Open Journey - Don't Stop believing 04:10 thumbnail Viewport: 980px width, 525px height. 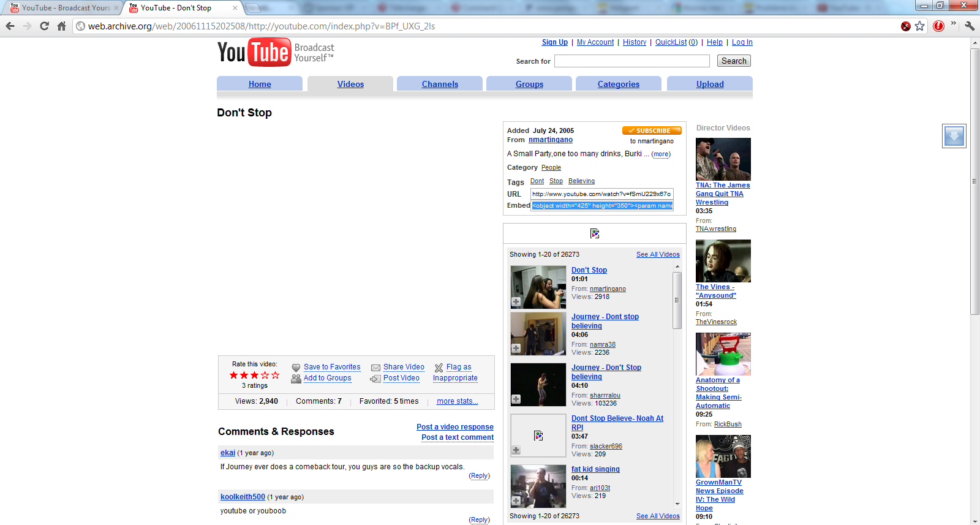[x=538, y=385]
